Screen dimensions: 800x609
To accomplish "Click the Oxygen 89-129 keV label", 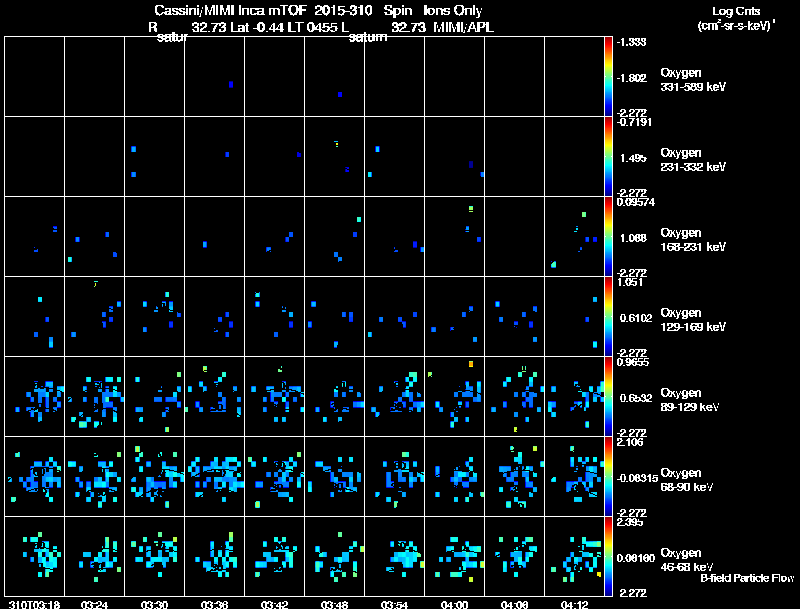I will tap(690, 400).
